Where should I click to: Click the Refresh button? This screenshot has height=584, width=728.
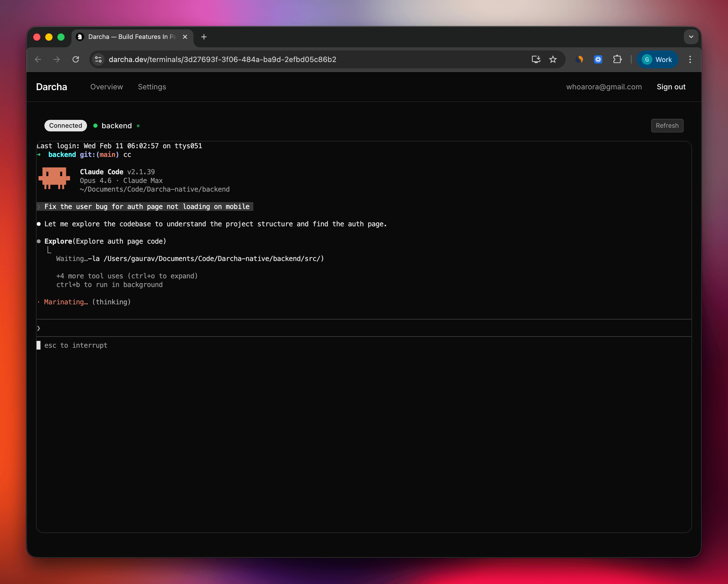click(667, 125)
